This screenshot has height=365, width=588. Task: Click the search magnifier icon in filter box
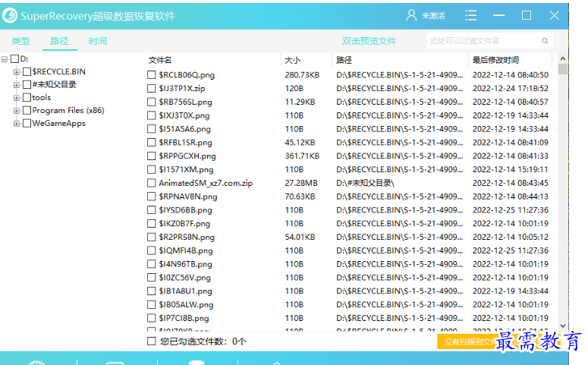[545, 41]
